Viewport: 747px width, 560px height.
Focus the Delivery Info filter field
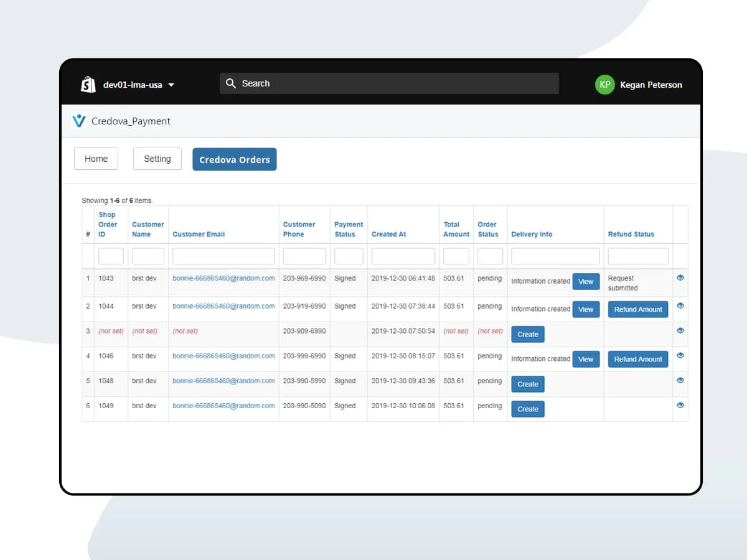tap(555, 256)
